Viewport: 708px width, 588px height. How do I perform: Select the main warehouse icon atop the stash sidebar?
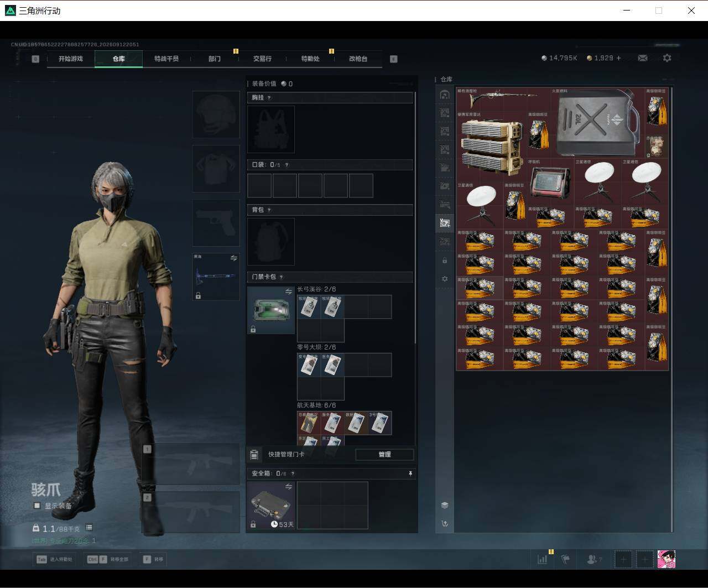444,95
